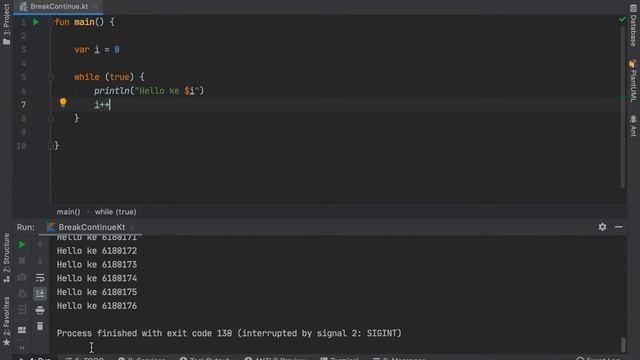
Task: Run main() from the gutter play icon
Action: coord(36,22)
